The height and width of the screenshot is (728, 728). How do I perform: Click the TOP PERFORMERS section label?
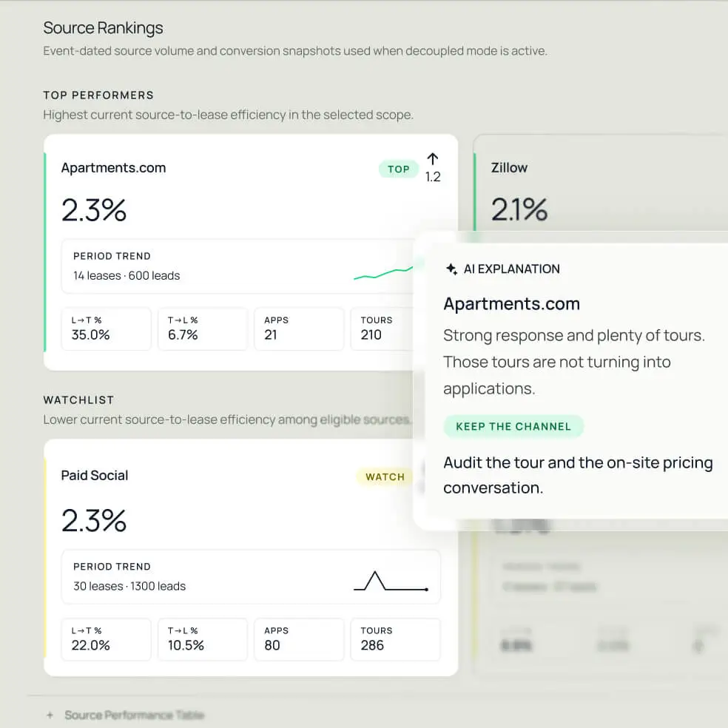tap(98, 95)
